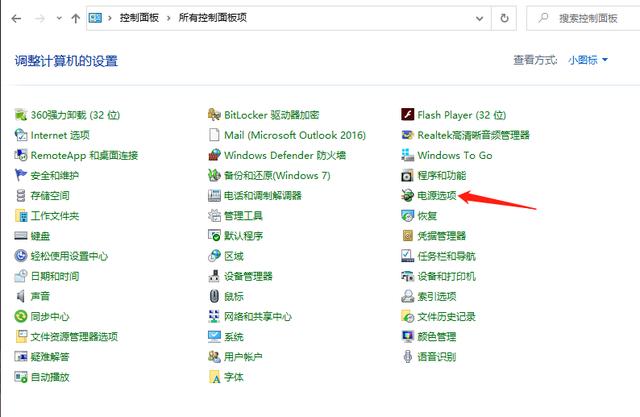
Task: Open the 疑难解答 link
Action: click(x=50, y=357)
